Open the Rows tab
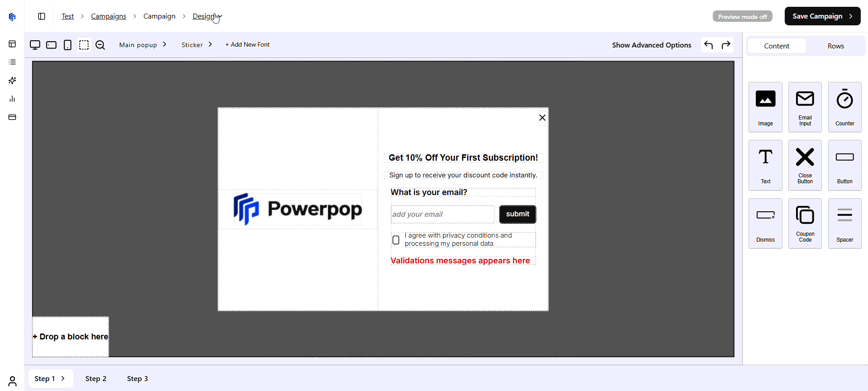This screenshot has height=391, width=868. coord(836,46)
